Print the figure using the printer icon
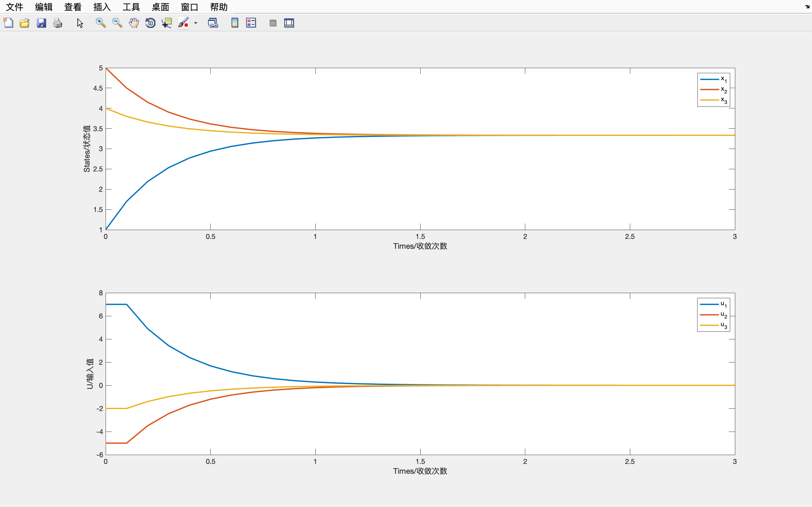 [58, 23]
